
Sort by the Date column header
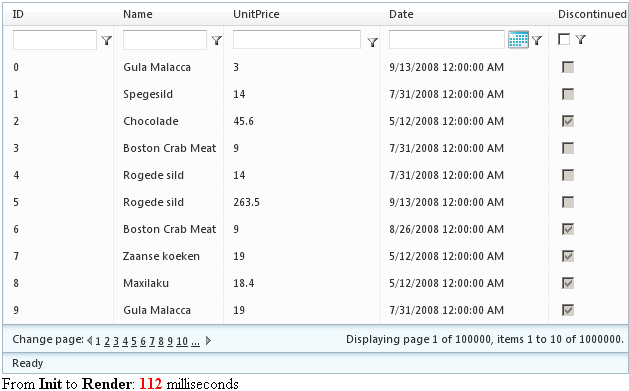(401, 14)
